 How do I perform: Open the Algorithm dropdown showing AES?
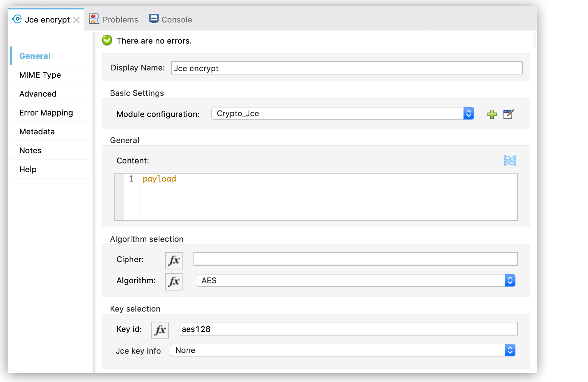[510, 280]
